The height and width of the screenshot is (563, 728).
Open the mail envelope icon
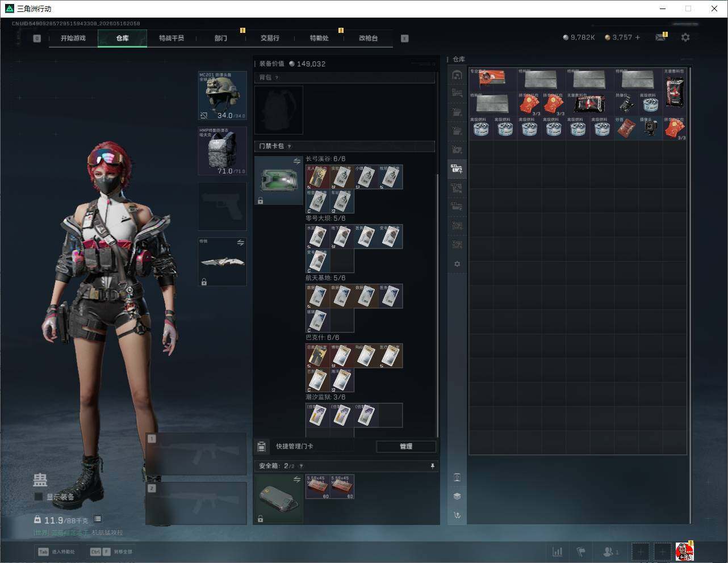pos(660,37)
